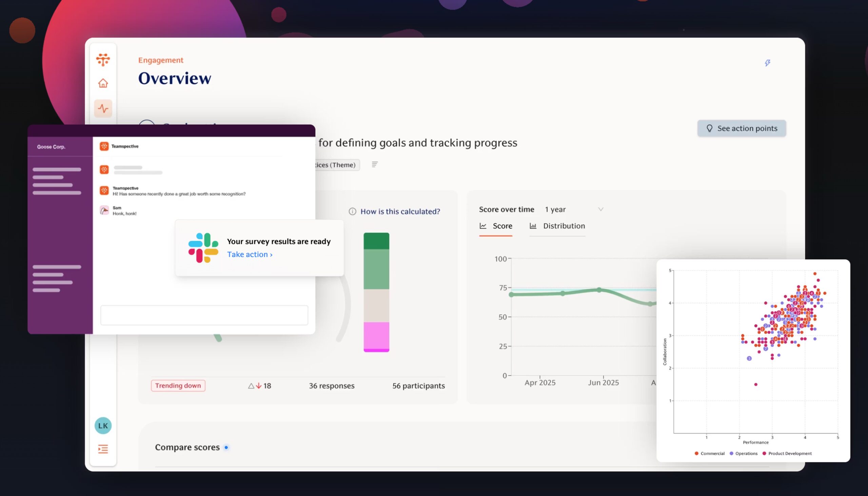Open the Home icon in sidebar
Image resolution: width=868 pixels, height=496 pixels.
click(103, 83)
